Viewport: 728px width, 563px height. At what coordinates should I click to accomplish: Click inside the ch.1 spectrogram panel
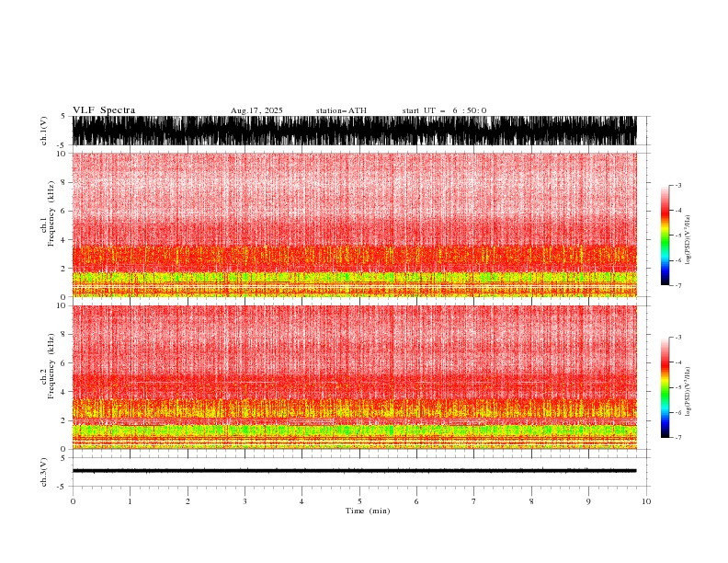[x=354, y=224]
